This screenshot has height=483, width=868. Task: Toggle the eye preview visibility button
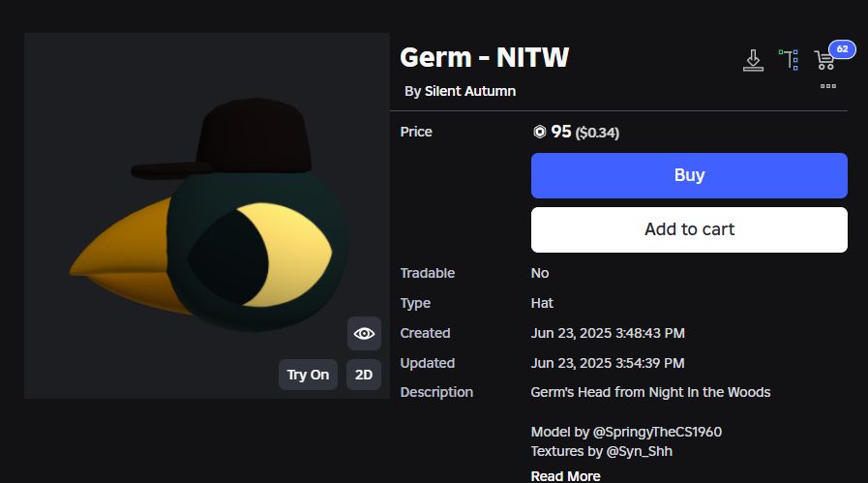(x=364, y=333)
